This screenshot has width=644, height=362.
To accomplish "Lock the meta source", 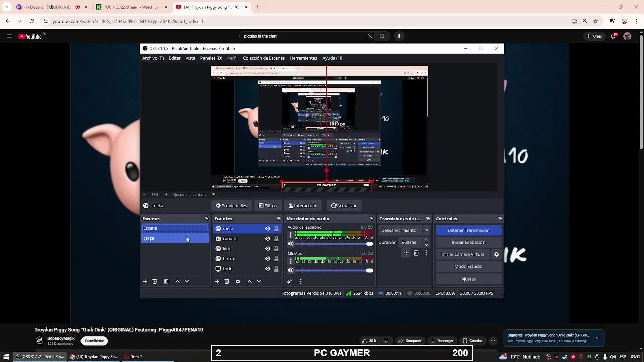I will tap(276, 229).
